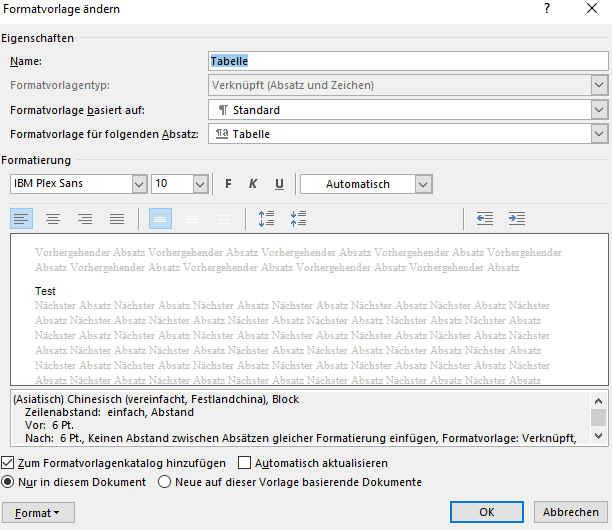Center-align paragraph text
This screenshot has width=612, height=530.
tap(53, 219)
